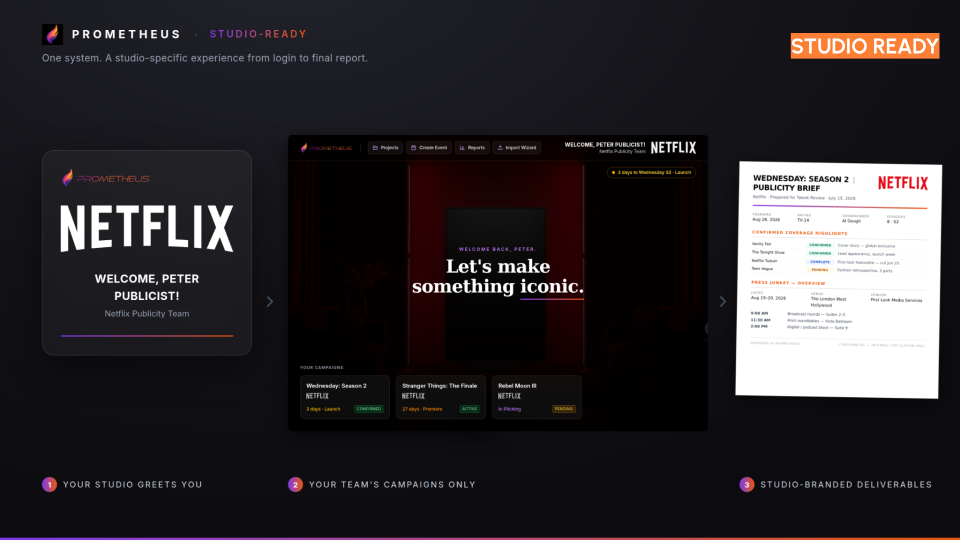Image resolution: width=960 pixels, height=540 pixels.
Task: Click the Netflix logo on the Rebel Moon III card
Action: [x=509, y=396]
